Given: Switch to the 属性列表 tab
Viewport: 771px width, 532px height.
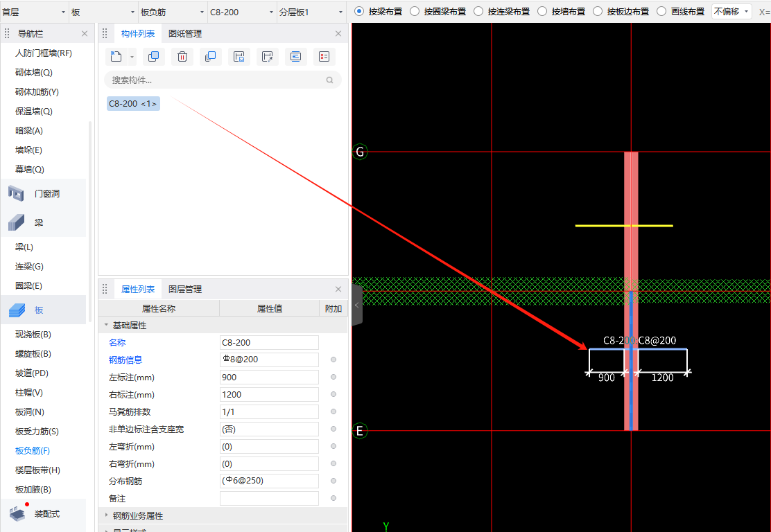Looking at the screenshot, I should click(138, 289).
